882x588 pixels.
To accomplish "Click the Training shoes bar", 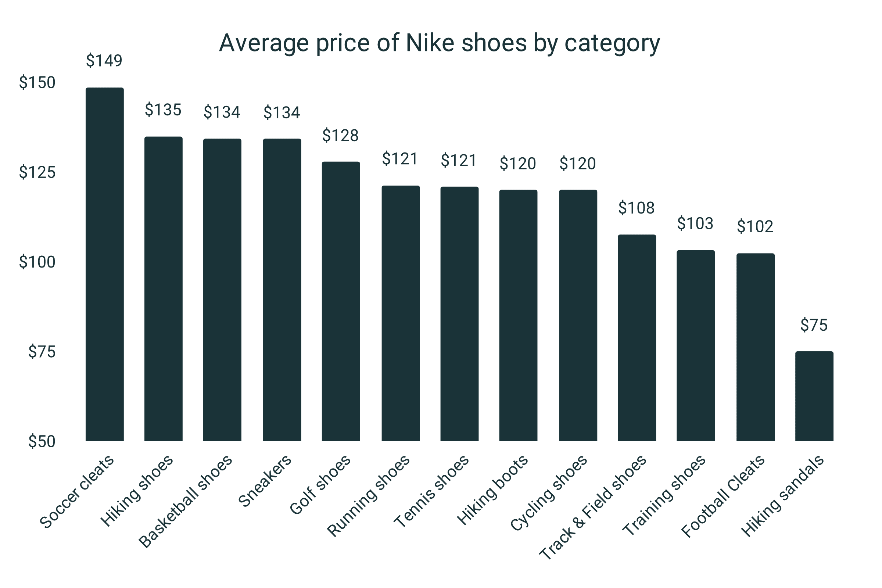I will tap(696, 345).
